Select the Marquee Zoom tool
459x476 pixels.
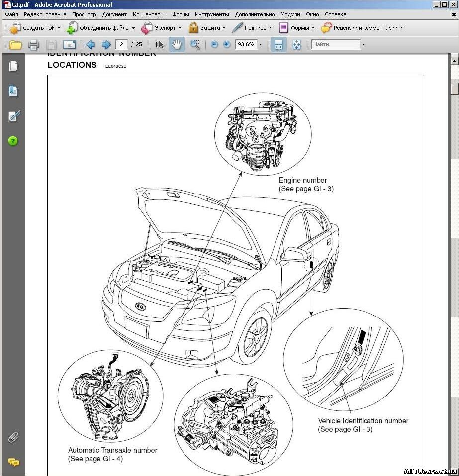coord(195,45)
